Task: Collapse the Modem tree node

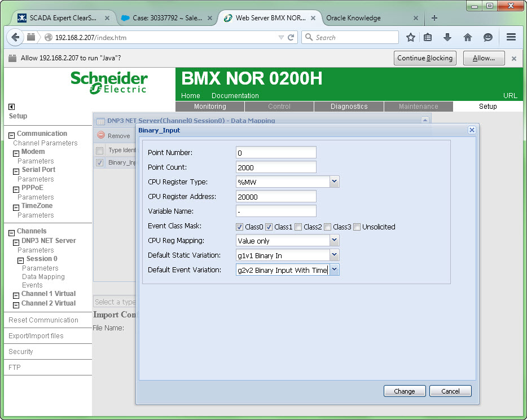Action: tap(16, 153)
